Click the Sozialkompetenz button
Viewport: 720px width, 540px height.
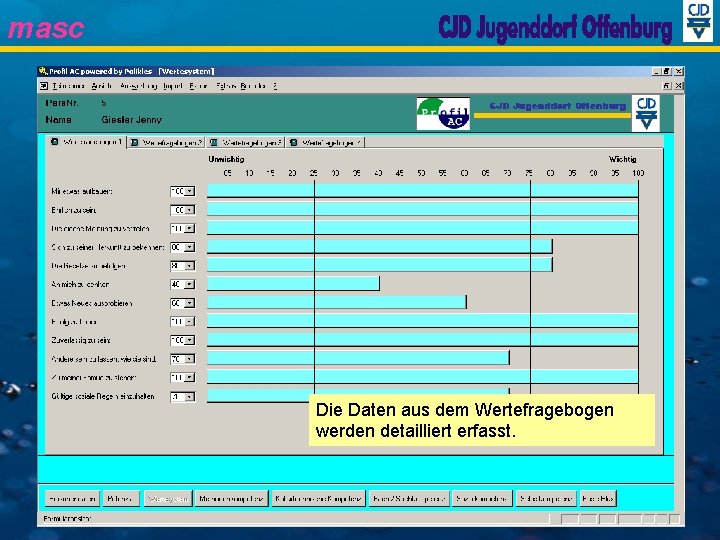tap(482, 499)
